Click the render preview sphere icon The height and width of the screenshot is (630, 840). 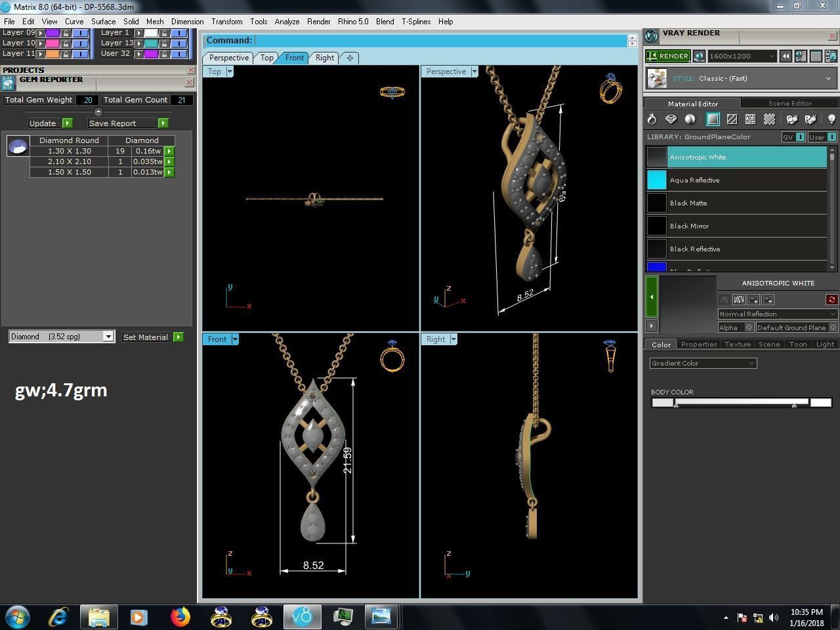tap(699, 56)
